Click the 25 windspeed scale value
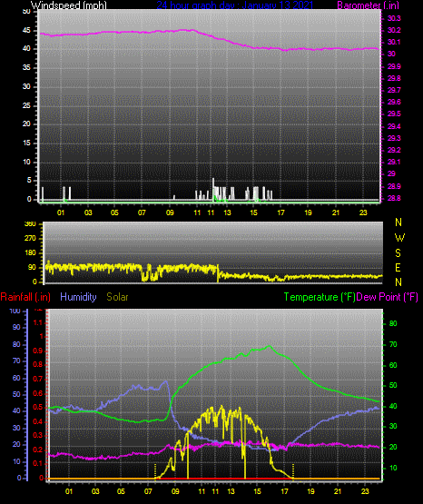 [x=26, y=105]
